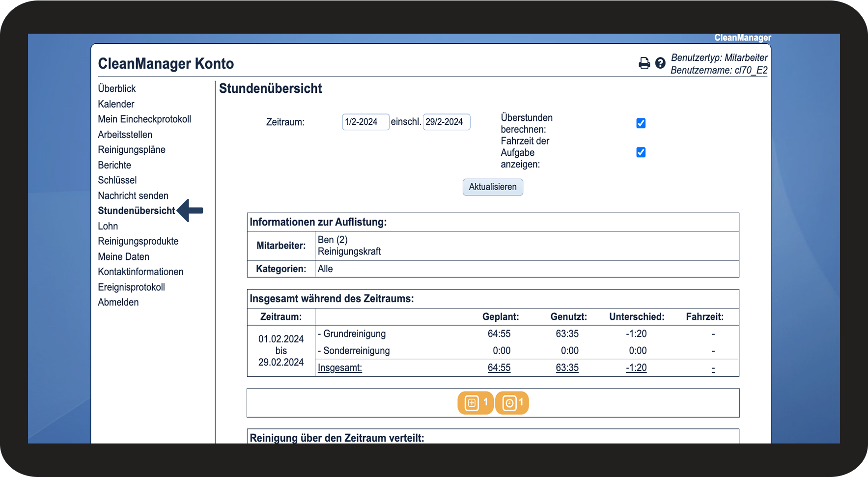The image size is (868, 477).
Task: Open Schlüssel in the sidebar
Action: 117,180
